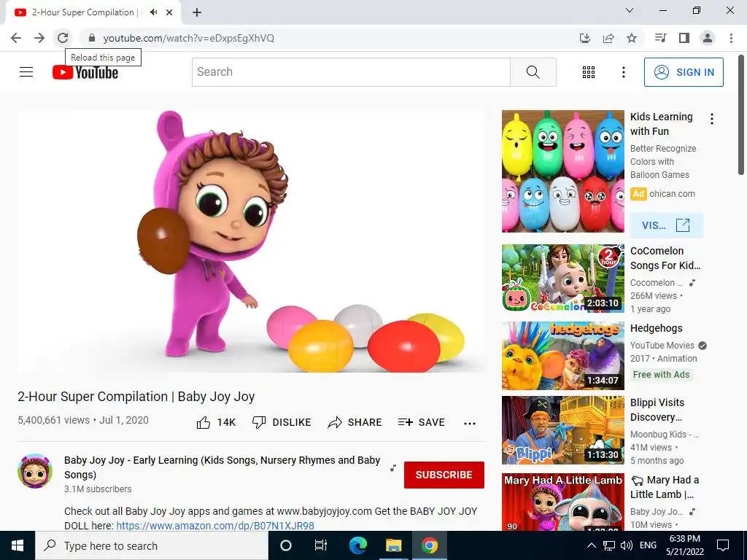Click the ohican.com advertiser link
This screenshot has width=747, height=560.
(x=672, y=194)
